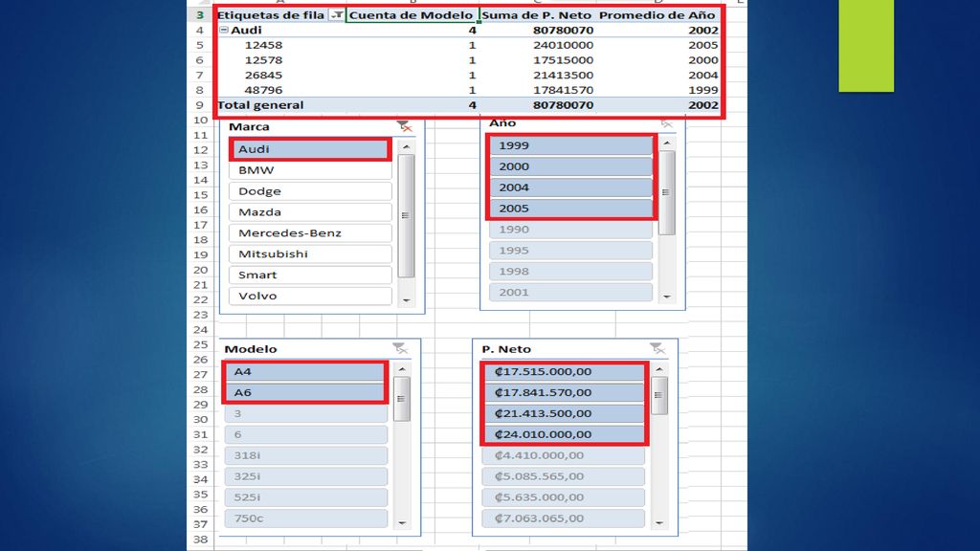This screenshot has height=551, width=980.
Task: Select ₡21.413.500,00 in the P. Neto slicer
Action: pyautogui.click(x=564, y=413)
